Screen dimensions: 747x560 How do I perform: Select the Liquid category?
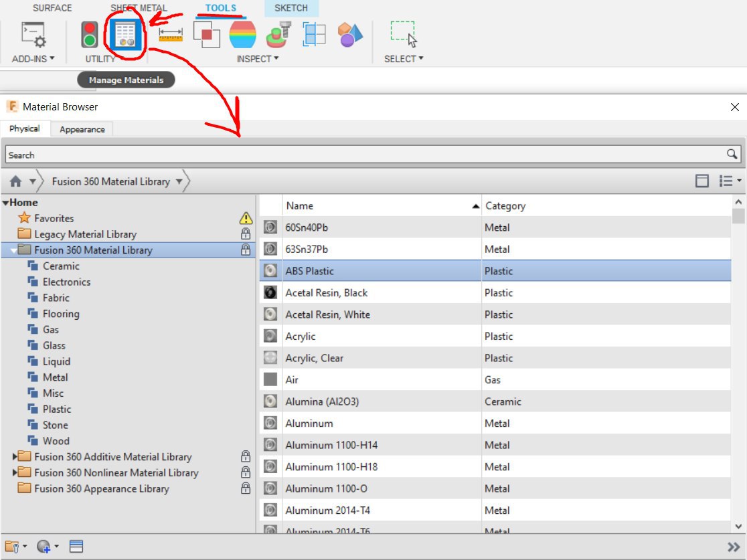(56, 361)
